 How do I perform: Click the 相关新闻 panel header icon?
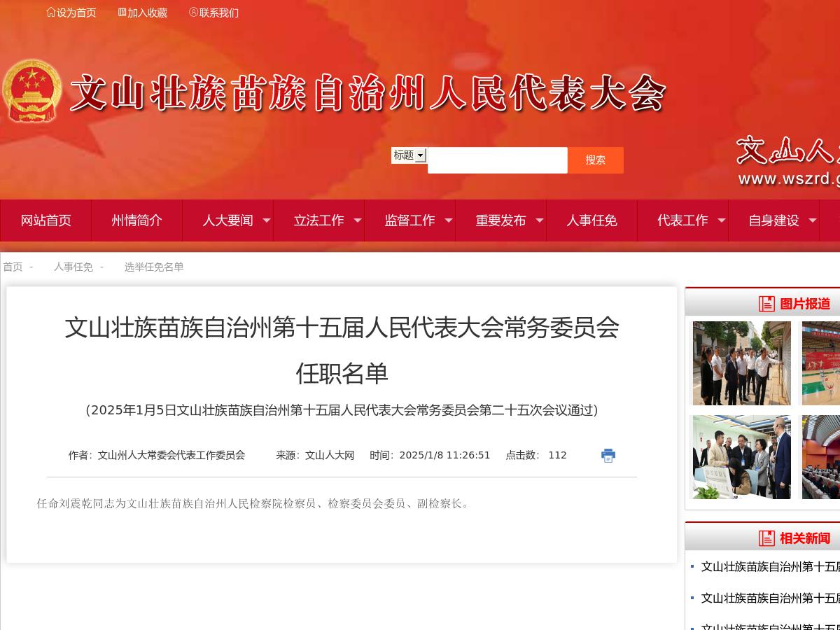766,539
